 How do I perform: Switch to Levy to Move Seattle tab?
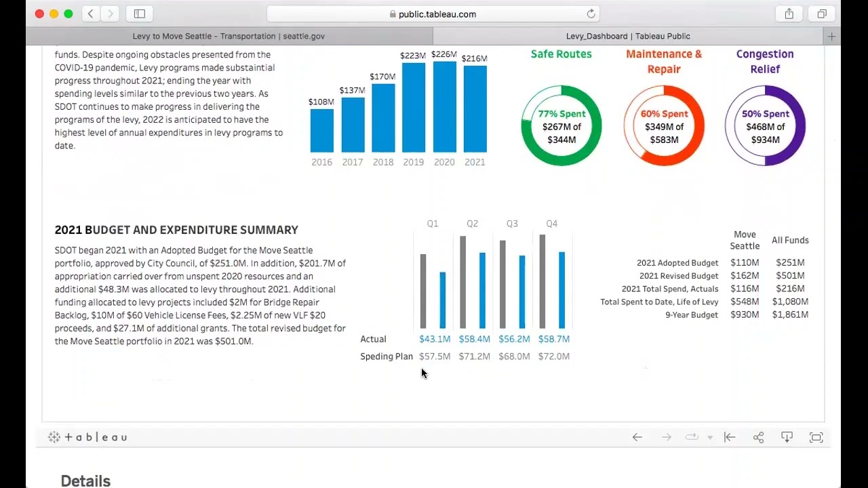229,36
